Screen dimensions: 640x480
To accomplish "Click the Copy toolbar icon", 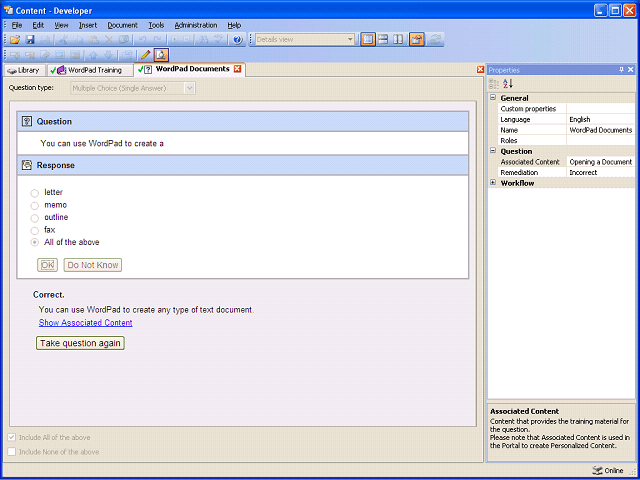I will [x=79, y=40].
